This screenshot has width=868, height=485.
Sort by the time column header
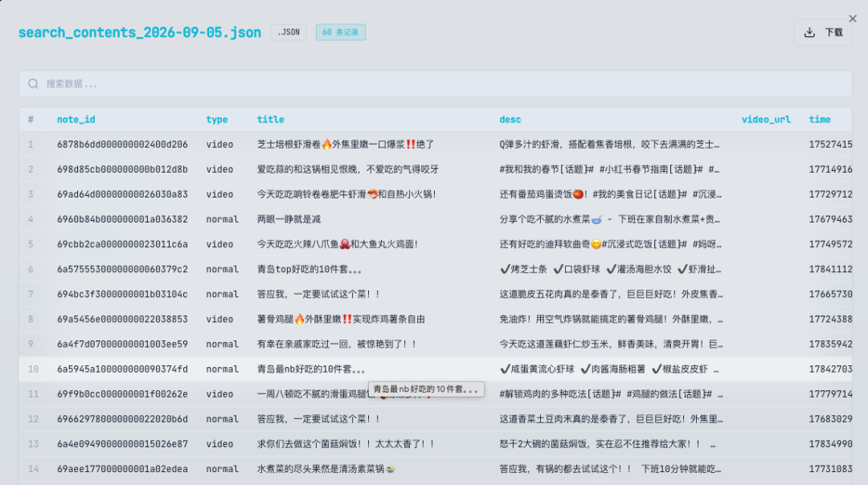pos(820,120)
